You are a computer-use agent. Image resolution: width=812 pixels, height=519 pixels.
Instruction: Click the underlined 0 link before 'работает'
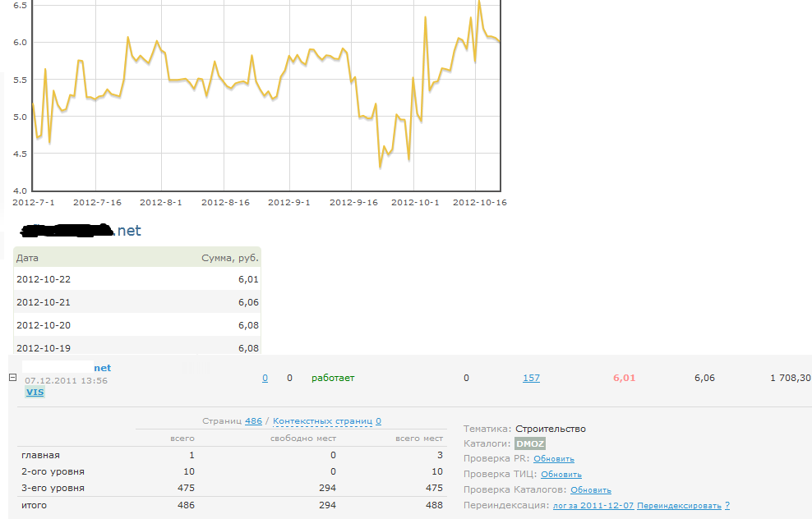pyautogui.click(x=265, y=378)
